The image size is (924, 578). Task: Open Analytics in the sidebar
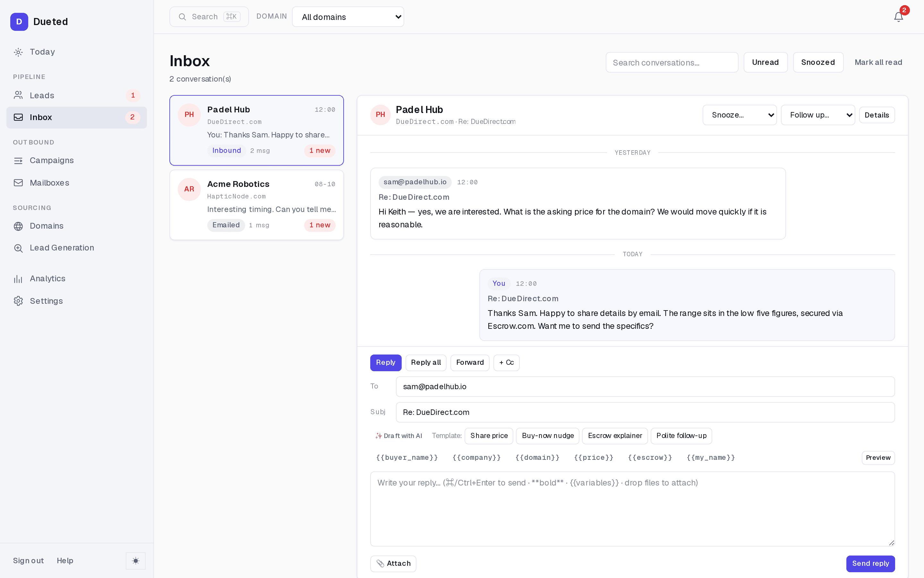[76, 279]
